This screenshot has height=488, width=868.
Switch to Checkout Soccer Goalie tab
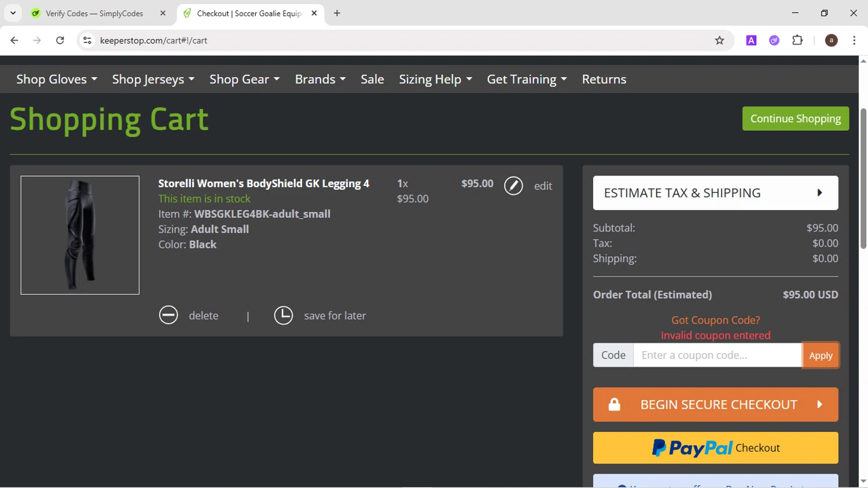pyautogui.click(x=250, y=13)
